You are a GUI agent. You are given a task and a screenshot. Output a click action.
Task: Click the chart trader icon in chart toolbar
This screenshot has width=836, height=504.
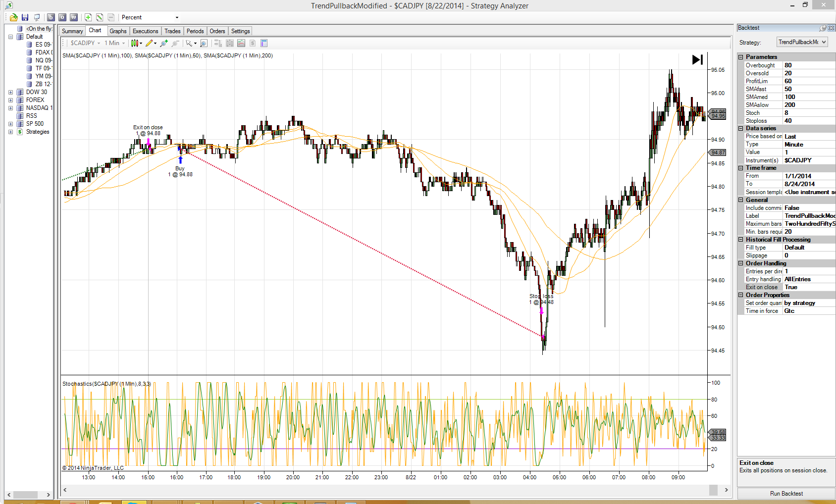pyautogui.click(x=218, y=43)
